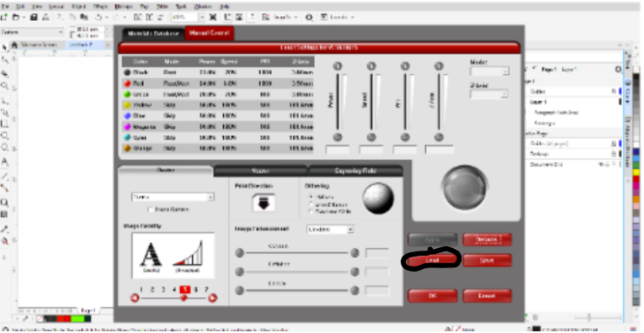Viewport: 644px width, 333px height.
Task: Select the Black and White dithering radio button
Action: [311, 212]
